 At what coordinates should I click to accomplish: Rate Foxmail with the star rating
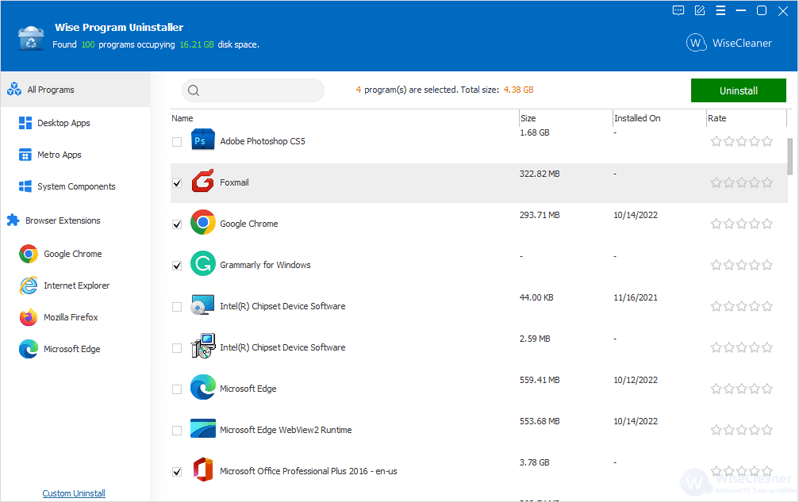coord(741,182)
